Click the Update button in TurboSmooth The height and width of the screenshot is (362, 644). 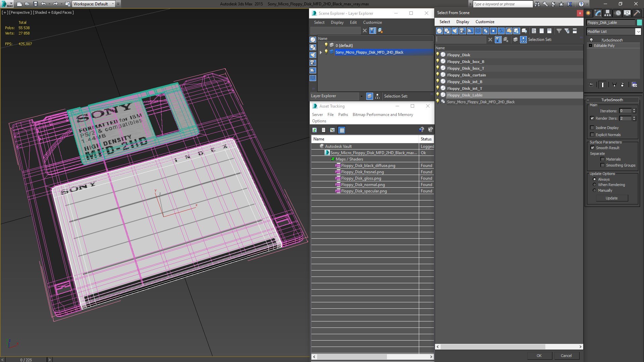pos(611,198)
